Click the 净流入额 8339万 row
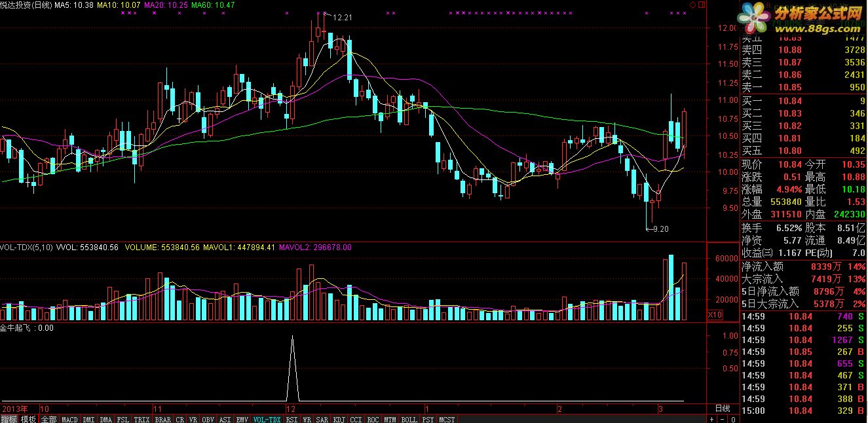The width and height of the screenshot is (868, 423). tap(804, 267)
